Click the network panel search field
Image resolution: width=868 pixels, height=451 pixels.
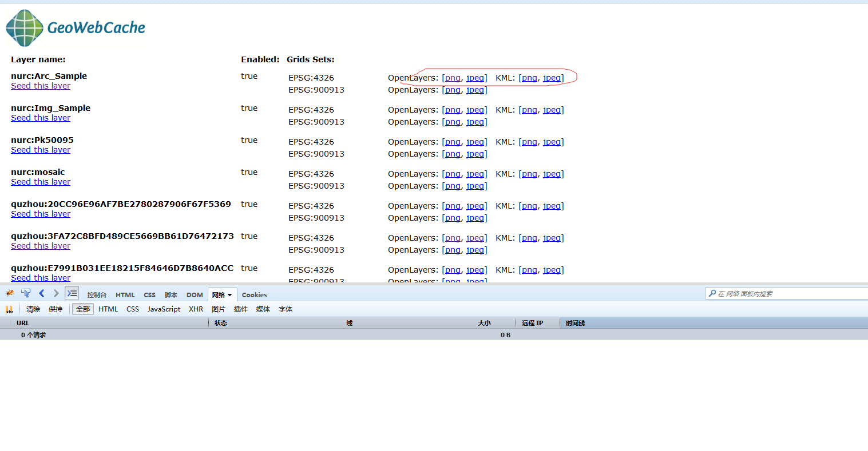pyautogui.click(x=790, y=293)
